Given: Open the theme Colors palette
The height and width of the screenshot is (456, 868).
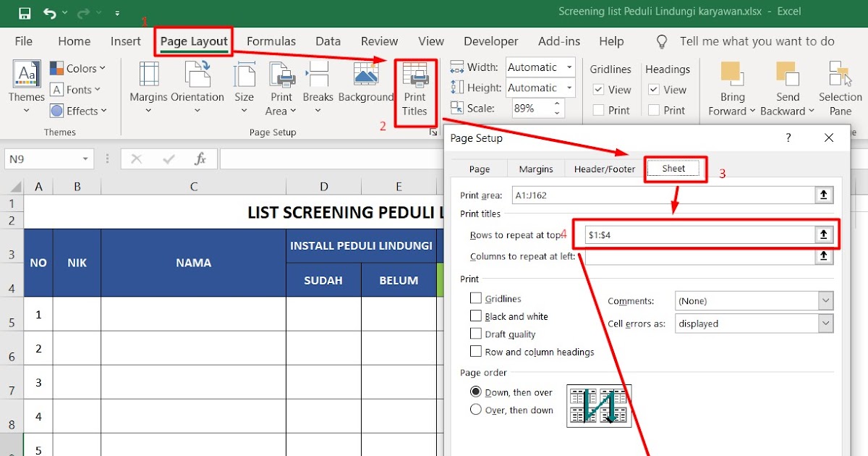Looking at the screenshot, I should [79, 68].
